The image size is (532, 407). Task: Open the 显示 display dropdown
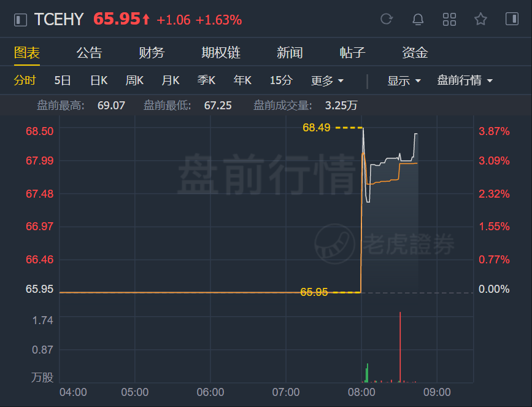404,81
